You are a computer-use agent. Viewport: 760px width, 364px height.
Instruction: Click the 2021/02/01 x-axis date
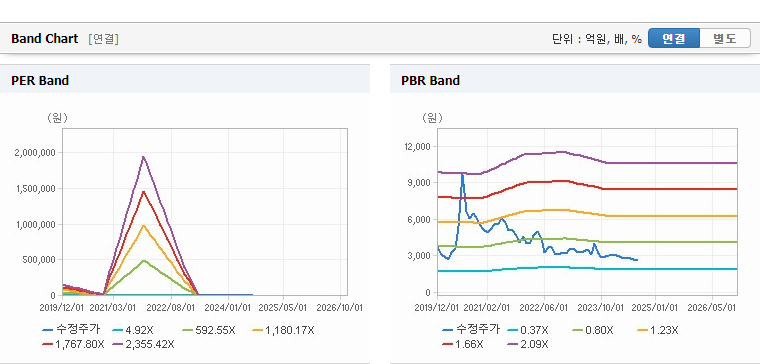click(487, 307)
